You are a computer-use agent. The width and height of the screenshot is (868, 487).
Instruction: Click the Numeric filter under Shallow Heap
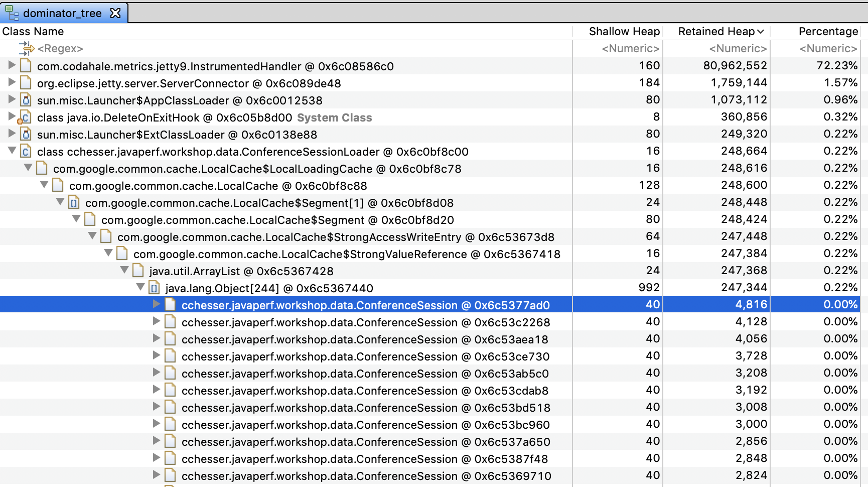(x=631, y=49)
